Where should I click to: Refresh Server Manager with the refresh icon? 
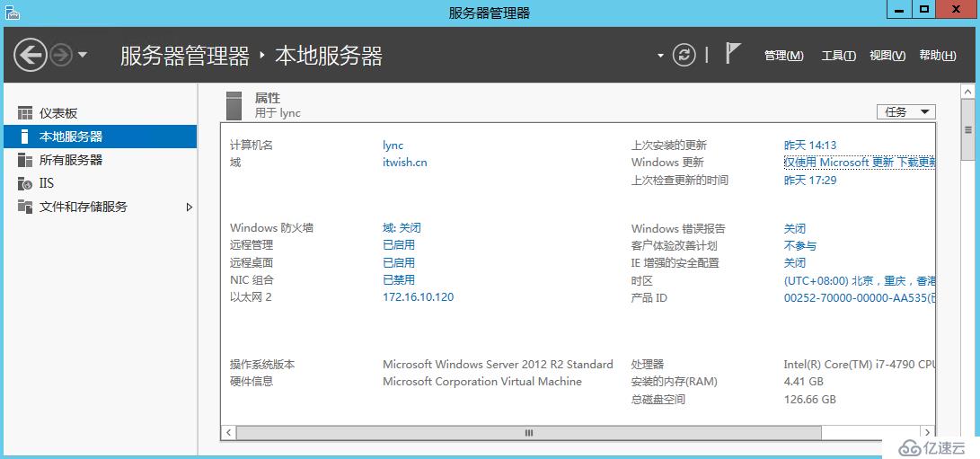[x=684, y=55]
